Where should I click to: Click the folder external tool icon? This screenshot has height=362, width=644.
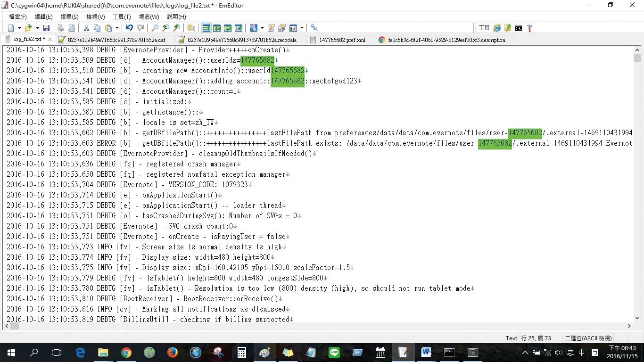pos(508,28)
